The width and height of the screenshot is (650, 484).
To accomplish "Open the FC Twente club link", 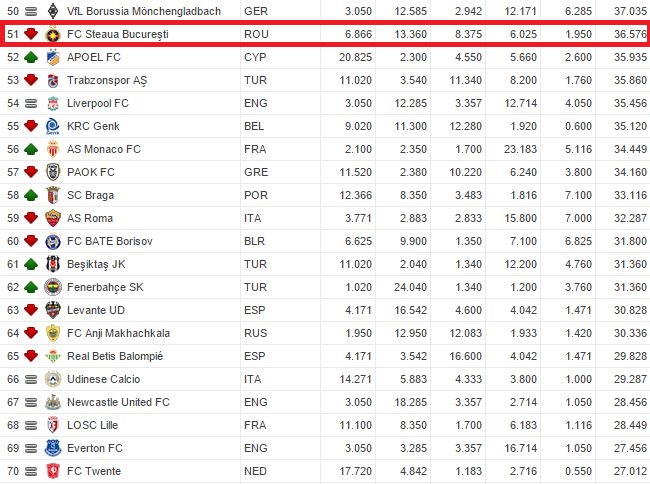I will pos(96,471).
